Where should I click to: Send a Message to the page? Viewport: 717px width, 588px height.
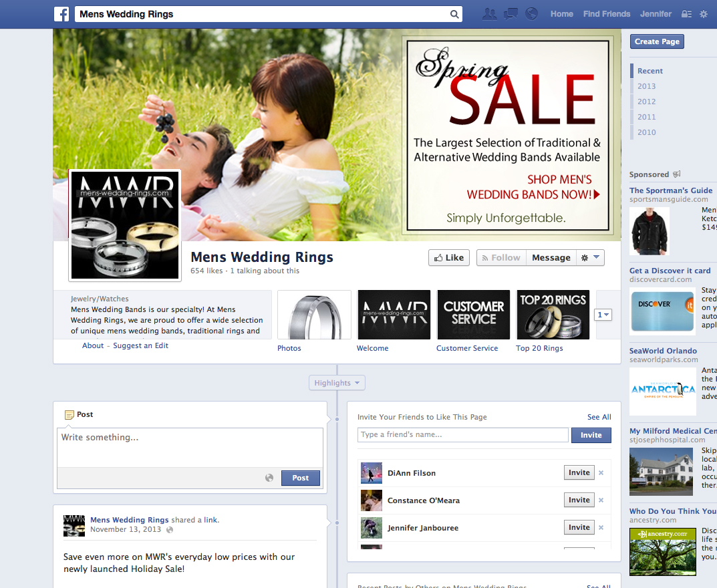pos(551,257)
